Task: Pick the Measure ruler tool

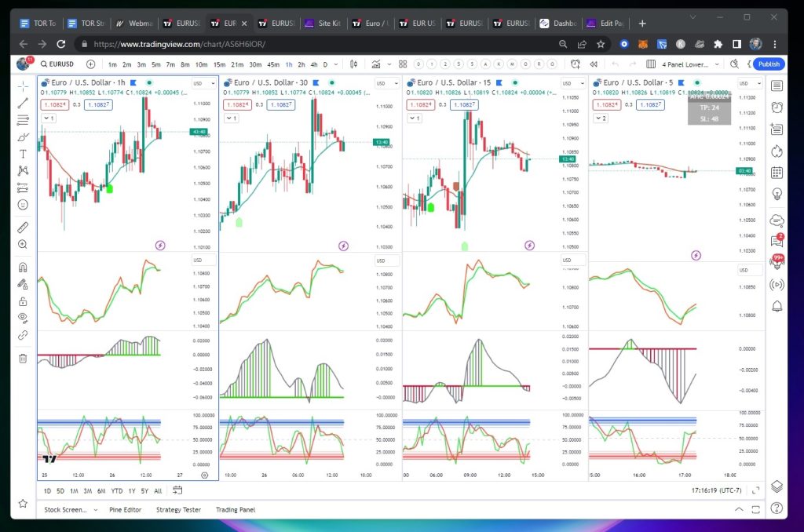Action: pos(23,228)
